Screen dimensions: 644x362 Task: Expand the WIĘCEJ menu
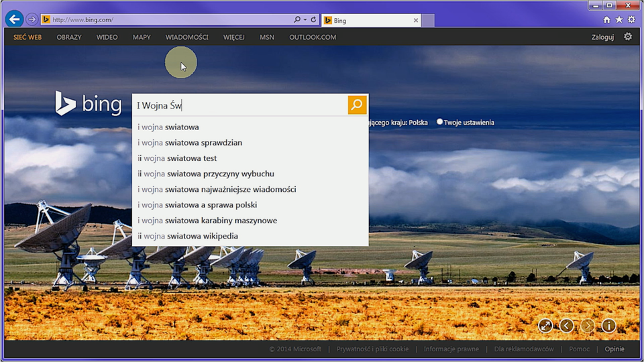(233, 37)
